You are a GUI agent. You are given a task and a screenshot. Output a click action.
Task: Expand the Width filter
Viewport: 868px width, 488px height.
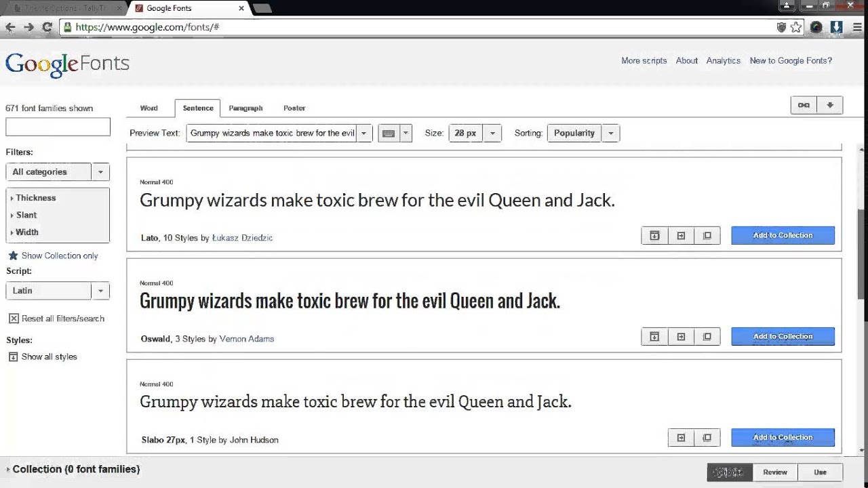[25, 232]
